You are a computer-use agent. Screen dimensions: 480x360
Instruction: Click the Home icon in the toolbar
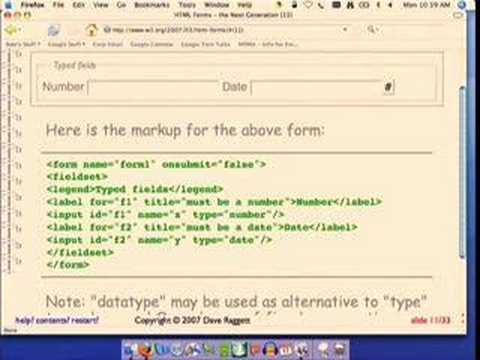pyautogui.click(x=92, y=30)
